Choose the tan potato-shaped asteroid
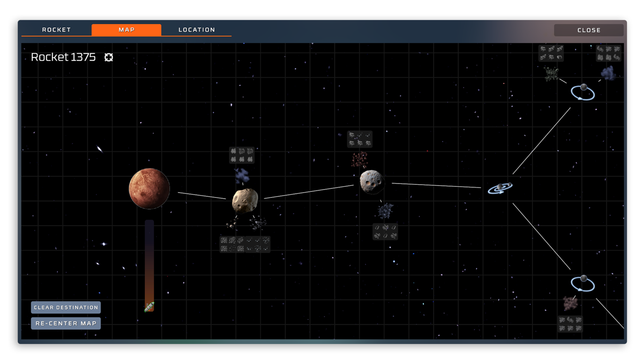The image size is (644, 364). [245, 200]
